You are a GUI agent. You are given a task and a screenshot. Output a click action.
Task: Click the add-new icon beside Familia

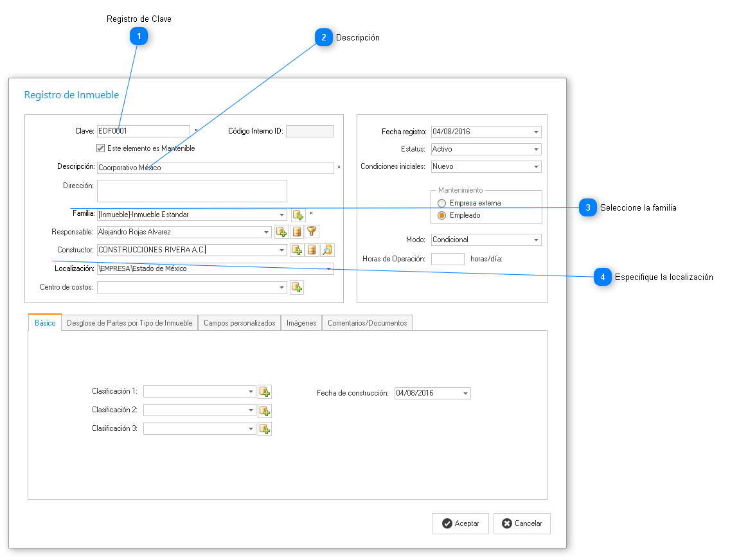click(x=298, y=215)
